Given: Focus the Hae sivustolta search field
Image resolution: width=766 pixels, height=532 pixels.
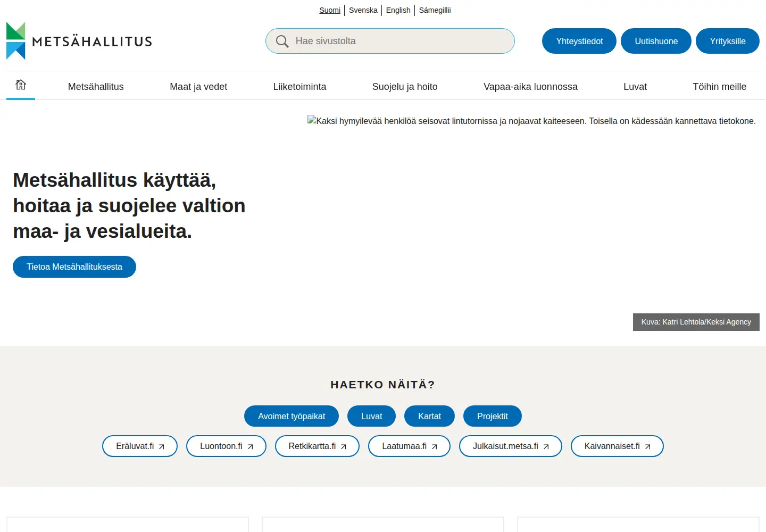Looking at the screenshot, I should point(390,41).
